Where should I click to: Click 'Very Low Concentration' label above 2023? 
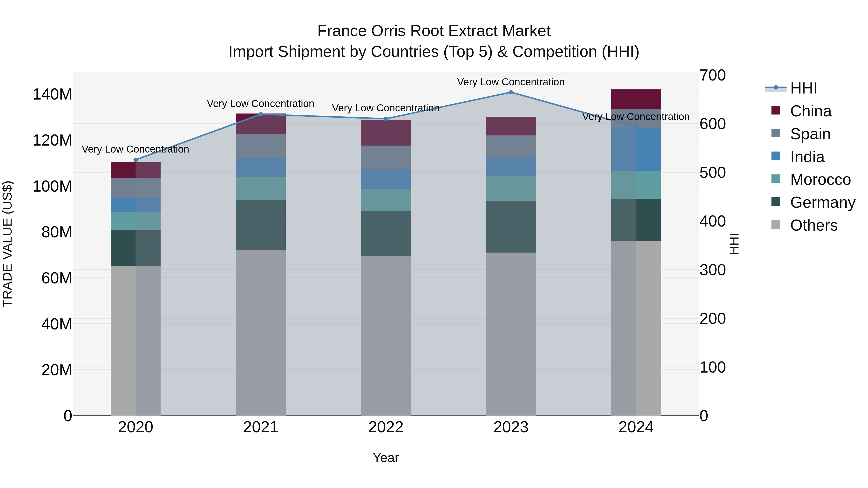pos(511,82)
